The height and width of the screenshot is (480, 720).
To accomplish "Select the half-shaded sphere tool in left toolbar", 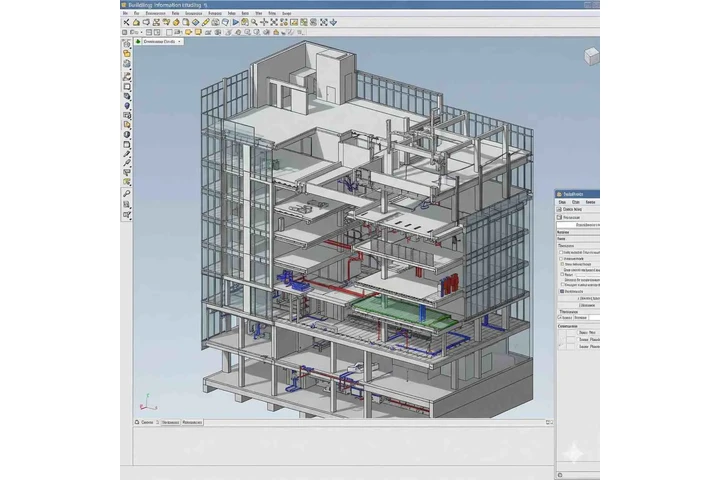I will pyautogui.click(x=127, y=135).
